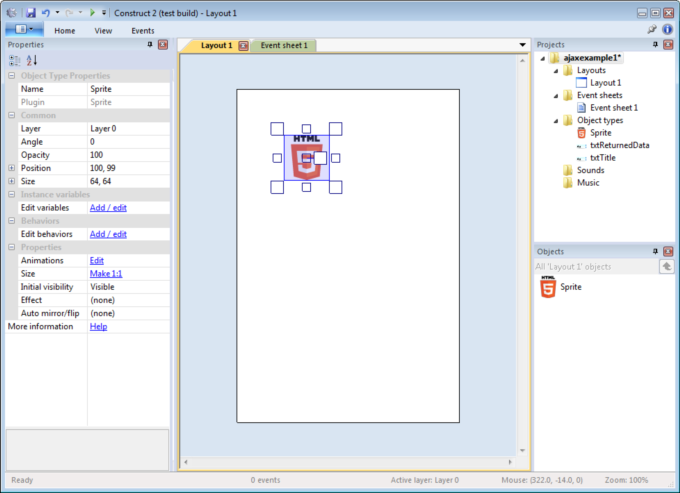Click vertical scrollbar down arrow in layout
680x493 pixels.
[522, 451]
